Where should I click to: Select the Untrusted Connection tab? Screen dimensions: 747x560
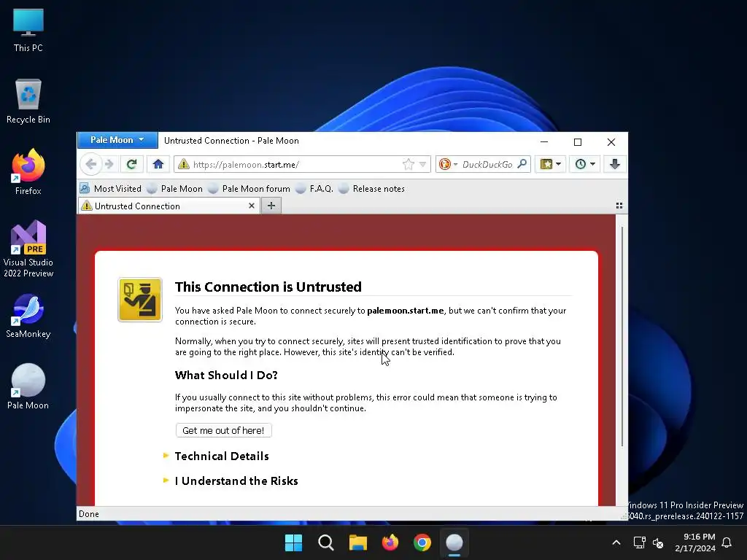[169, 206]
